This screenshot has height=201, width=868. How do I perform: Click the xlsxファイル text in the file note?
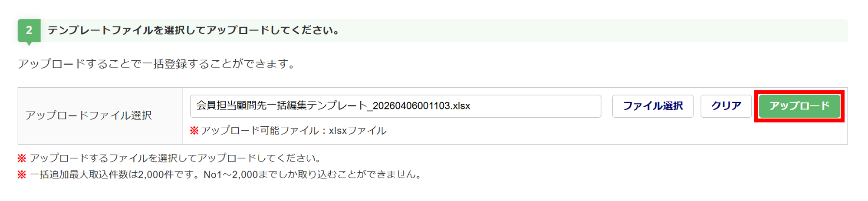coord(358,131)
